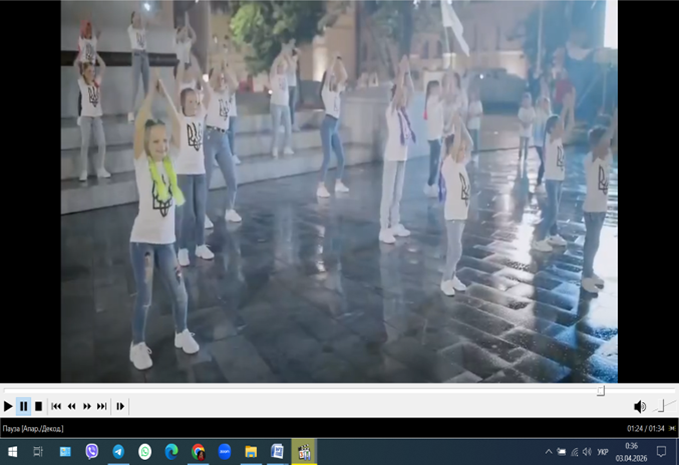Open the Windows Start menu
Viewport: 679px width, 465px height.
click(12, 452)
